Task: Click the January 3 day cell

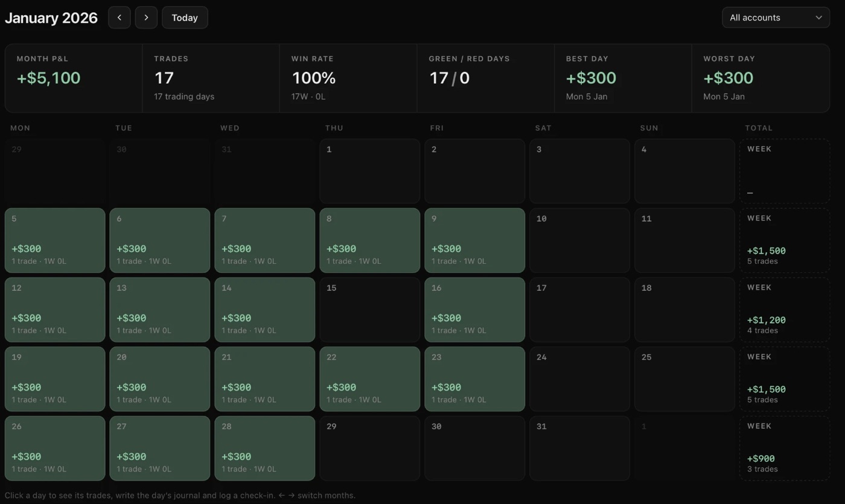Action: click(580, 171)
